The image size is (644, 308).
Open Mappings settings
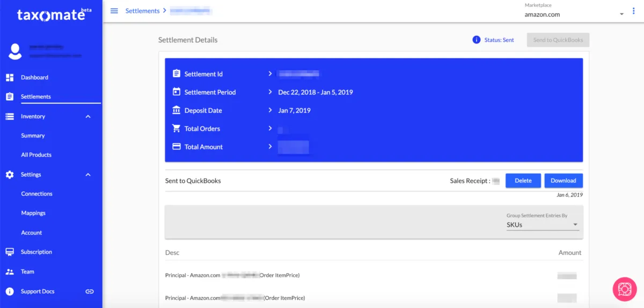(x=33, y=213)
